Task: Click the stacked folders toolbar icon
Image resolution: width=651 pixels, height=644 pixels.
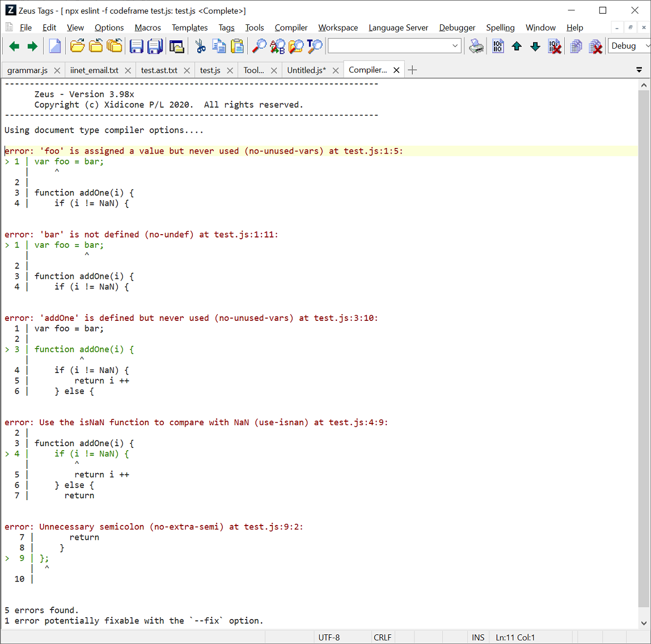Action: coord(114,46)
